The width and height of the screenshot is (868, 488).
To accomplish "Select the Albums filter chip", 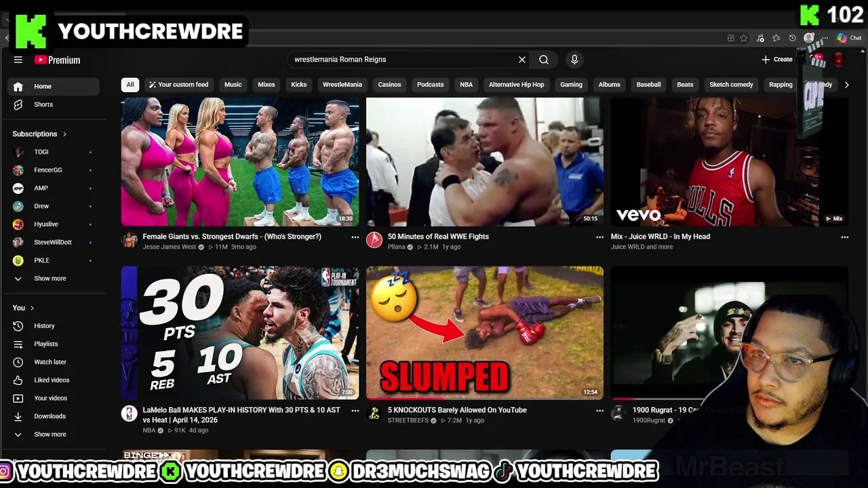I will coord(610,85).
